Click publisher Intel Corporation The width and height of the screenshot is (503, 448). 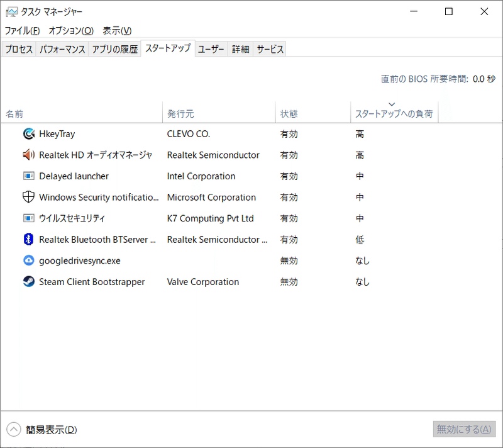pos(201,176)
